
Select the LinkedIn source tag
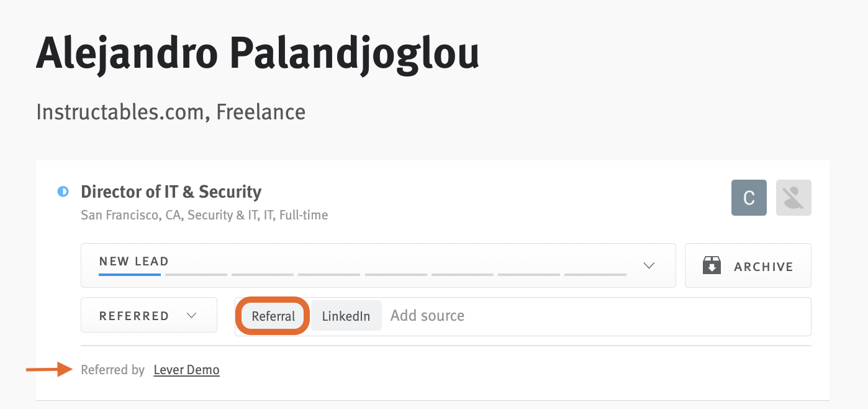coord(346,316)
